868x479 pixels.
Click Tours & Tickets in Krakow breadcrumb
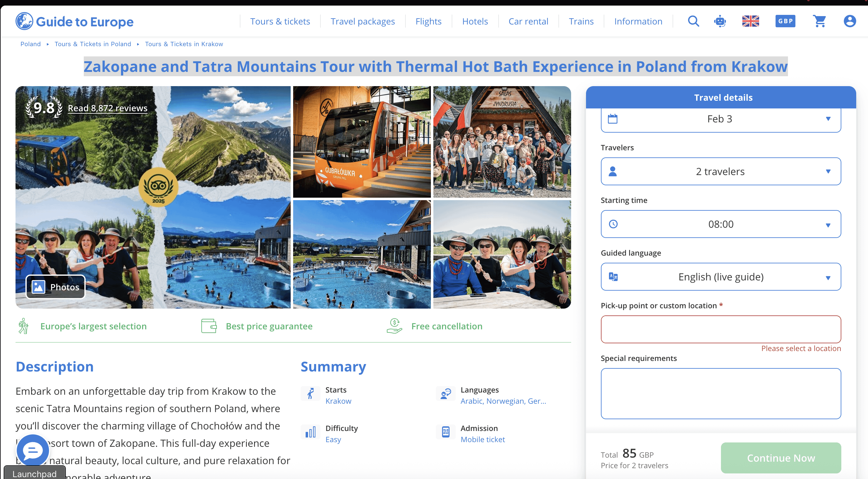click(x=184, y=44)
